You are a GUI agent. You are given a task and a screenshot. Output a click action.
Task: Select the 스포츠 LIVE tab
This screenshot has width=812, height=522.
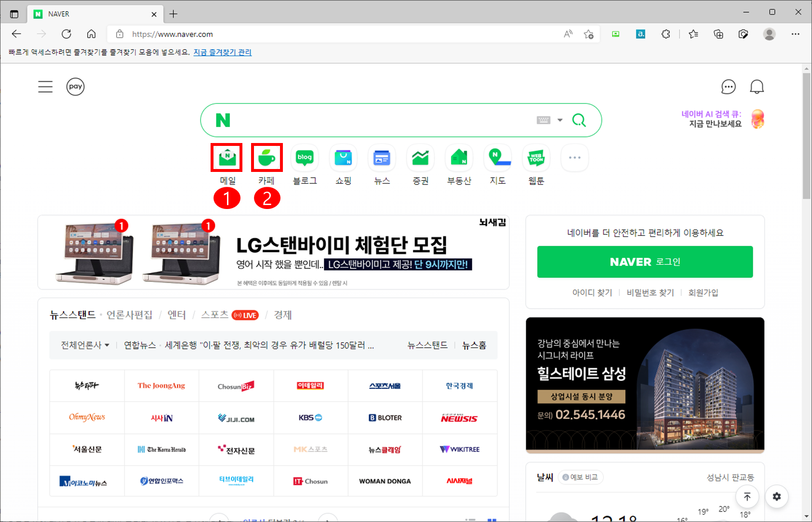229,315
